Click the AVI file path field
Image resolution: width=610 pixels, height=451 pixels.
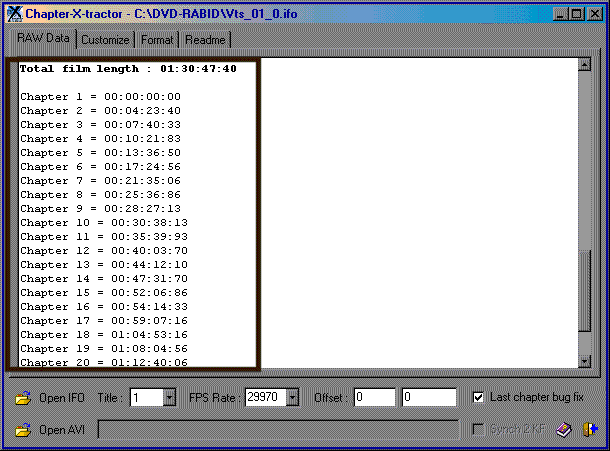[x=279, y=430]
